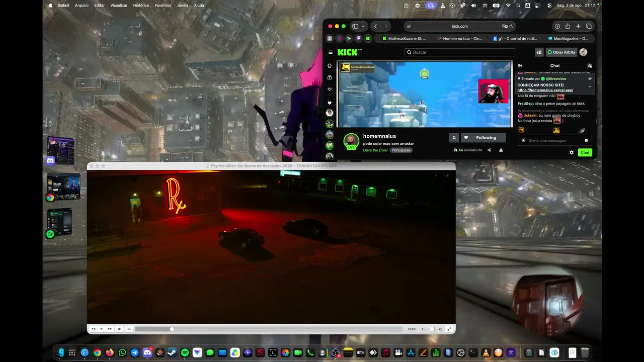The width and height of the screenshot is (644, 362).
Task: Open the pinned Kick tab in Safari
Action: [368, 38]
